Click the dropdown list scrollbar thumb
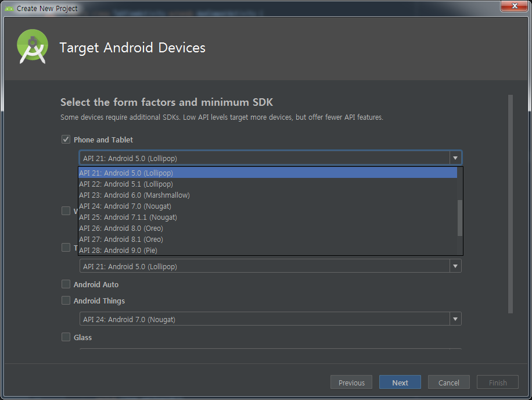The height and width of the screenshot is (400, 532). coord(460,217)
